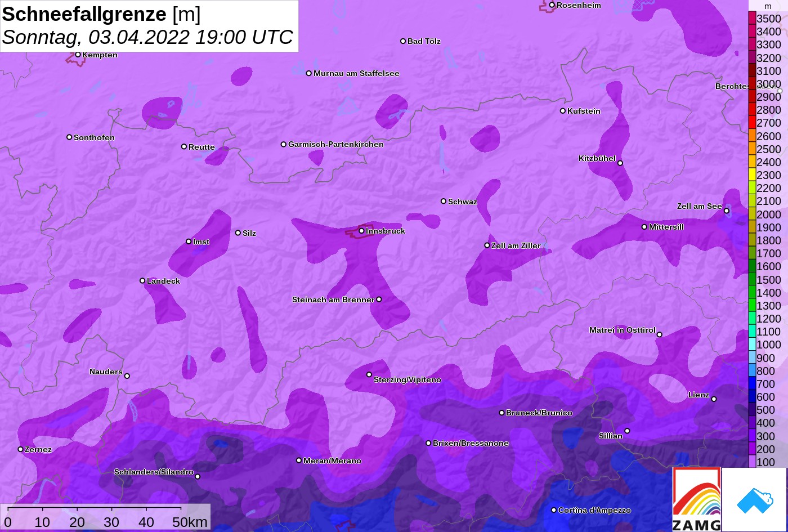
Task: Select the Matrei in Osttirol label
Action: tap(623, 330)
